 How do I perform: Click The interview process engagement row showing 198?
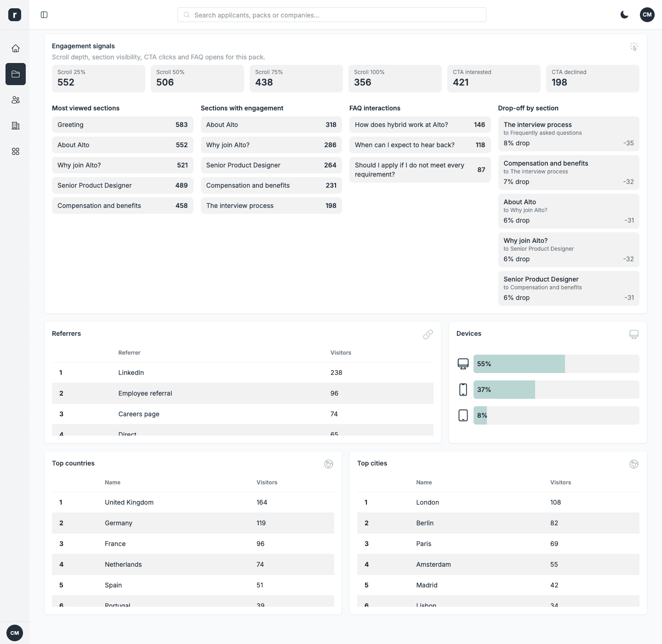271,206
